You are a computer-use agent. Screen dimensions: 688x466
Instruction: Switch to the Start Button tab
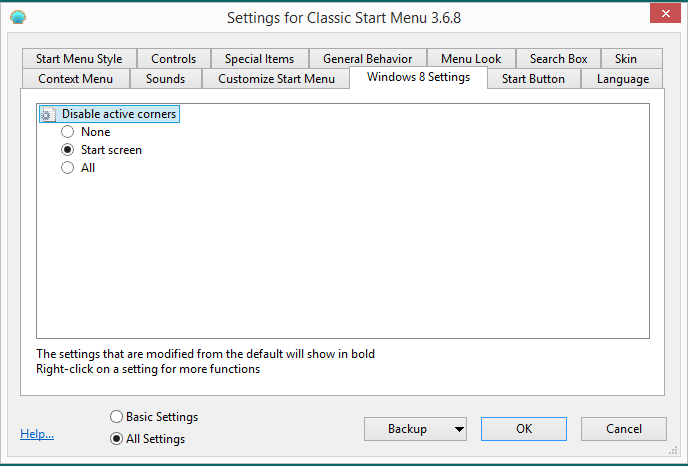(533, 79)
